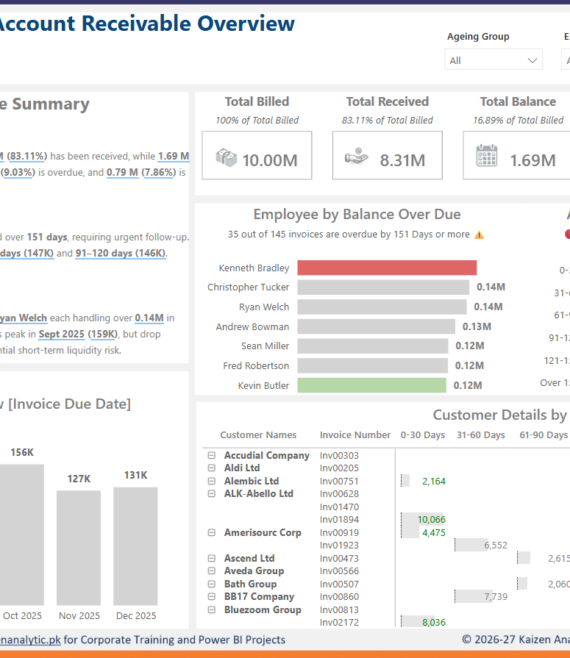
Task: Sort by 0-30 Days column header
Action: pyautogui.click(x=423, y=435)
